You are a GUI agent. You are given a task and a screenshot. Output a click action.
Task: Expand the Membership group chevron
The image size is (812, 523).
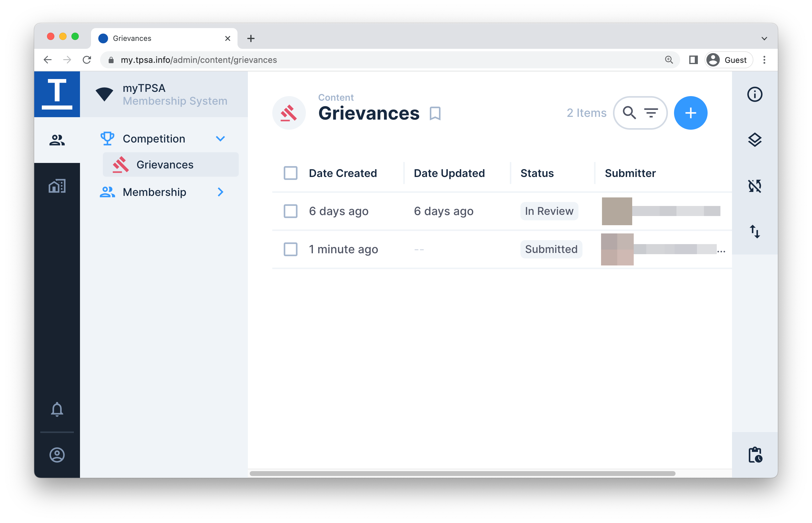tap(220, 192)
